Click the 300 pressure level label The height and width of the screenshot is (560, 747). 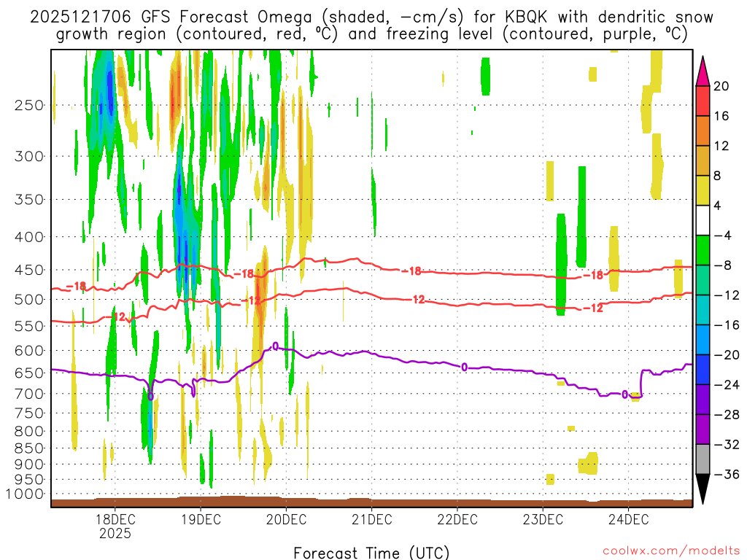[29, 156]
